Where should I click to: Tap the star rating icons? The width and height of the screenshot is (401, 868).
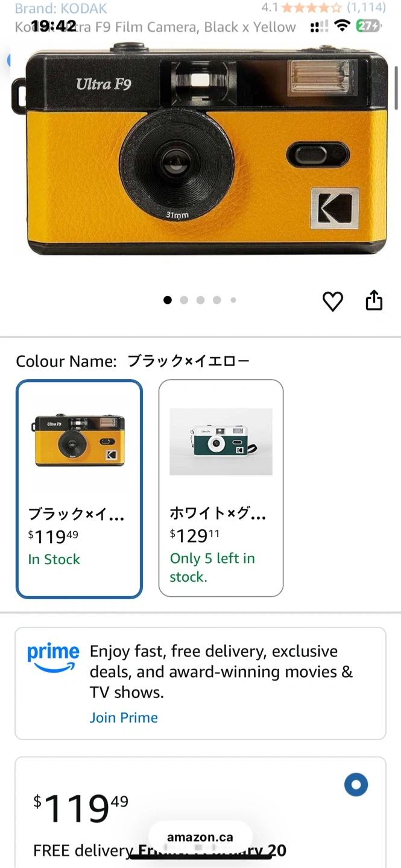coord(311,8)
